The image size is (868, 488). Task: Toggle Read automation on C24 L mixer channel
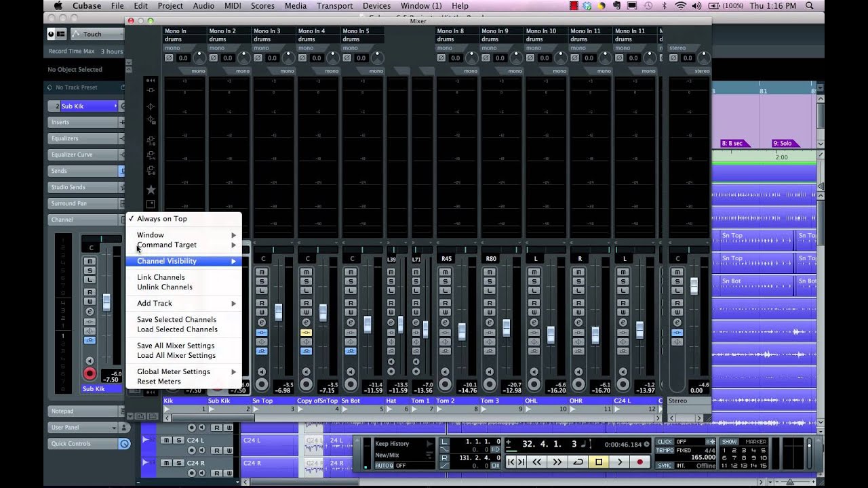tap(624, 303)
